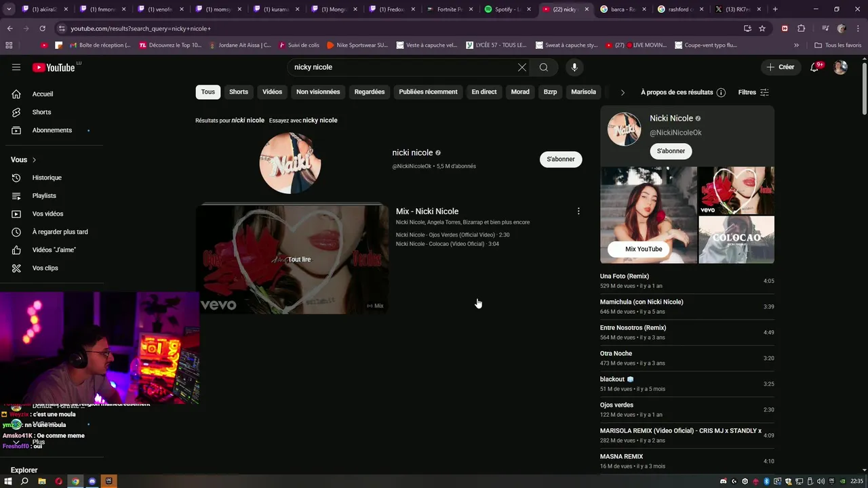Open the account avatar menu
The image size is (868, 488).
coord(840,67)
